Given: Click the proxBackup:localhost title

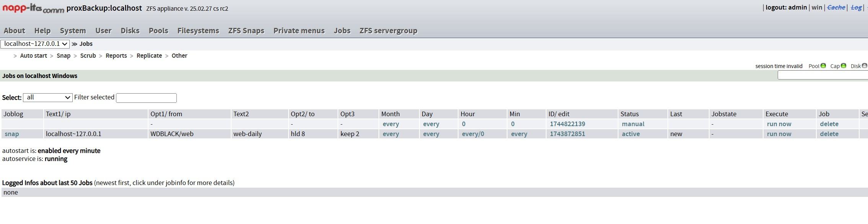Looking at the screenshot, I should click(x=104, y=8).
